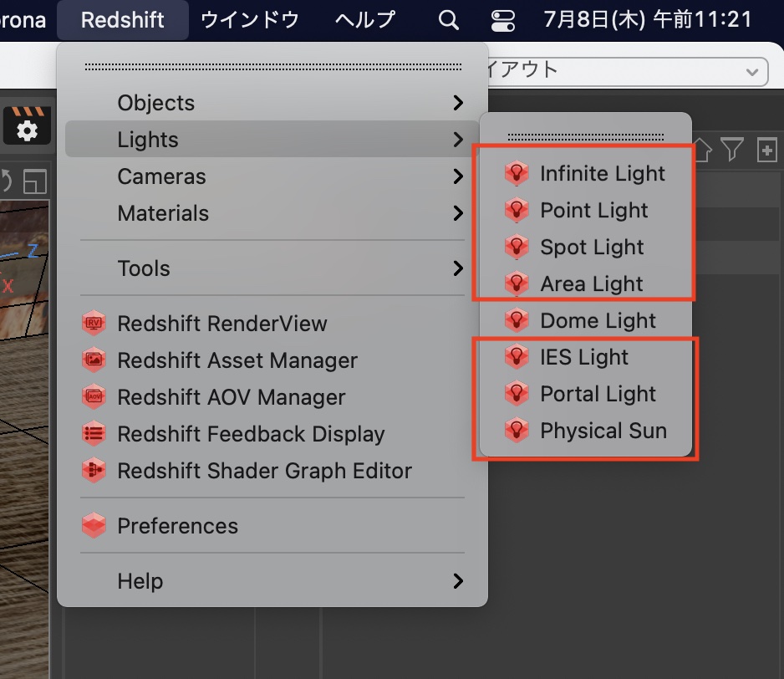Image resolution: width=784 pixels, height=679 pixels.
Task: Click the Redshift RenderView icon
Action: tap(94, 324)
